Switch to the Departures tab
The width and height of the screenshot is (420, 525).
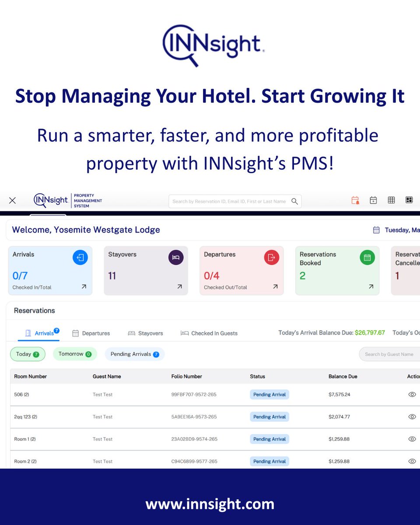[x=91, y=333]
